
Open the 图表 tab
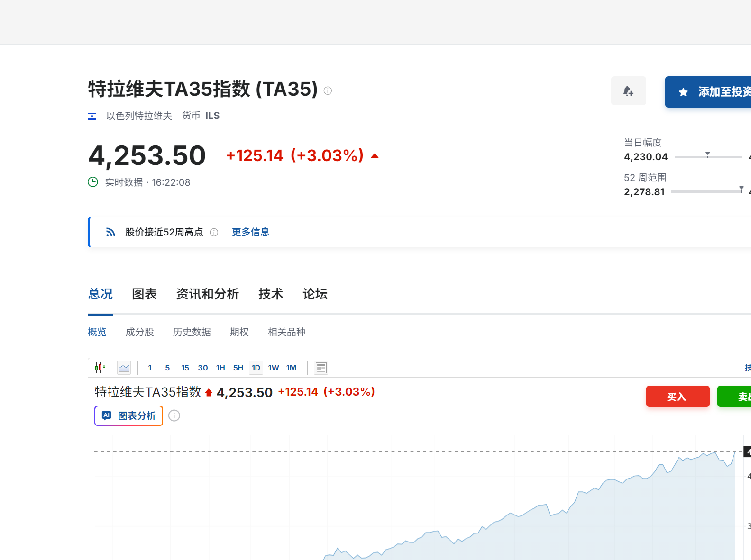click(144, 294)
